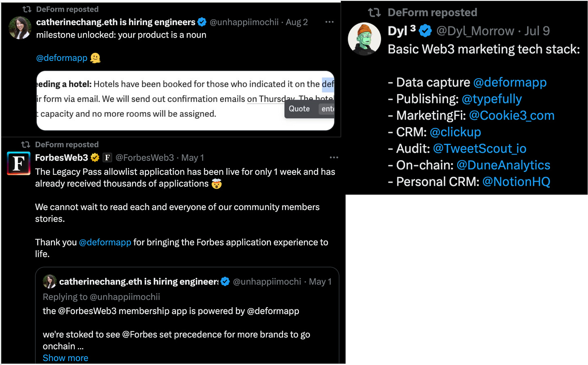This screenshot has height=365, width=588.
Task: Click the @clickup mention link
Action: click(455, 132)
